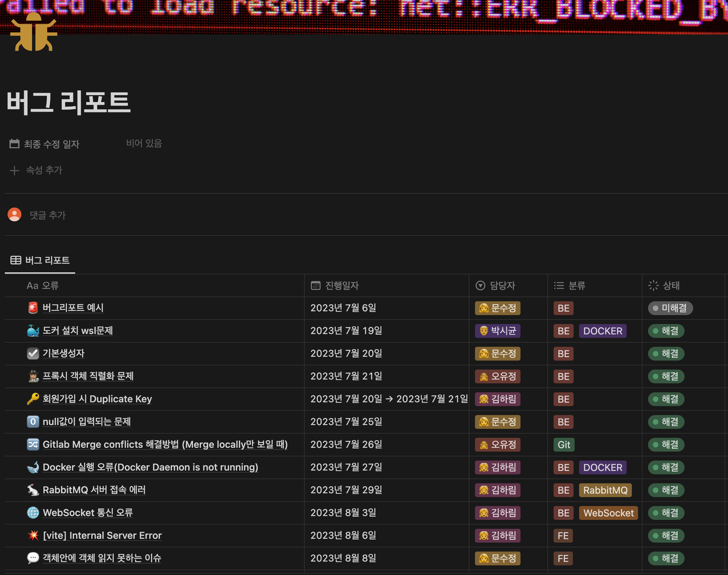The width and height of the screenshot is (728, 575).
Task: Open [vite] Internal Server Error page
Action: coord(102,535)
